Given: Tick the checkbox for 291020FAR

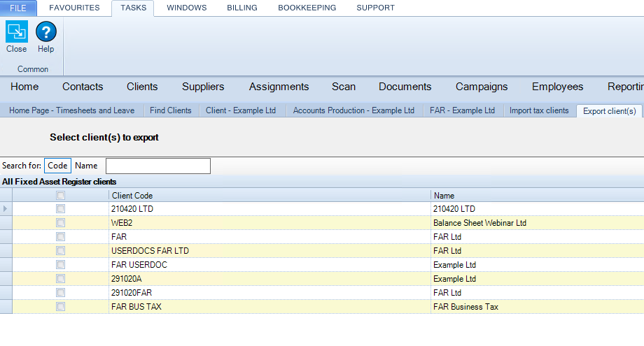Looking at the screenshot, I should click(x=60, y=293).
